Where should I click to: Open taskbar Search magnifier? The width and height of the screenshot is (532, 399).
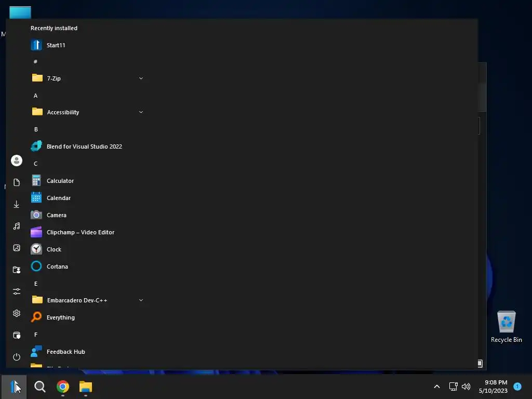[39, 387]
